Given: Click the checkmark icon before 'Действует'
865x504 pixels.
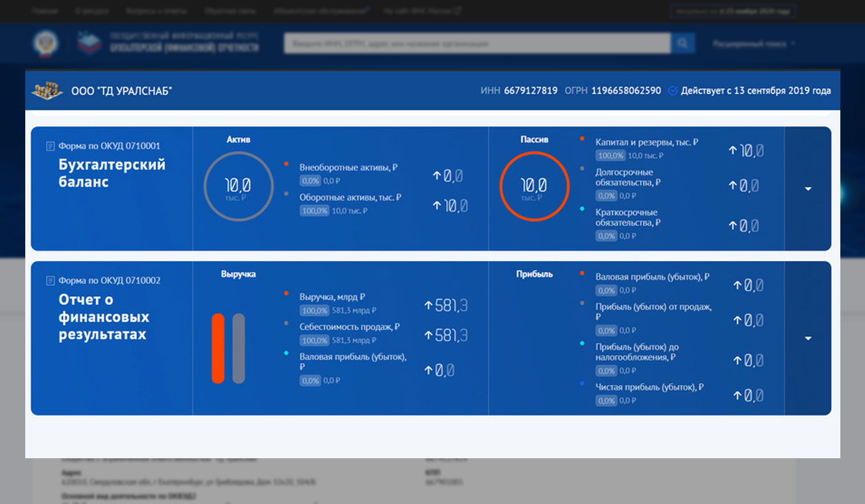Looking at the screenshot, I should tap(673, 90).
